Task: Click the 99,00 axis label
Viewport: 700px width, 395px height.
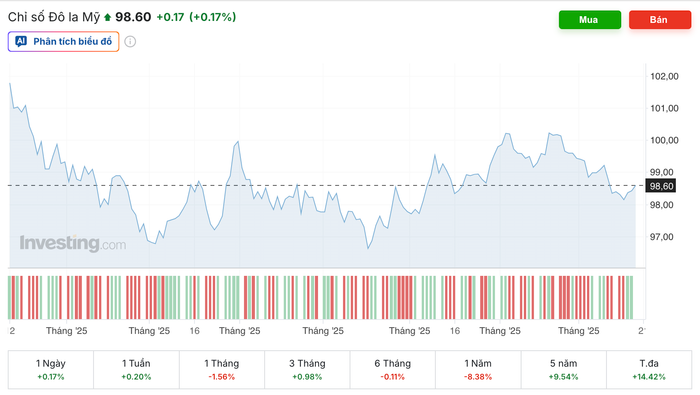Action: (x=662, y=172)
